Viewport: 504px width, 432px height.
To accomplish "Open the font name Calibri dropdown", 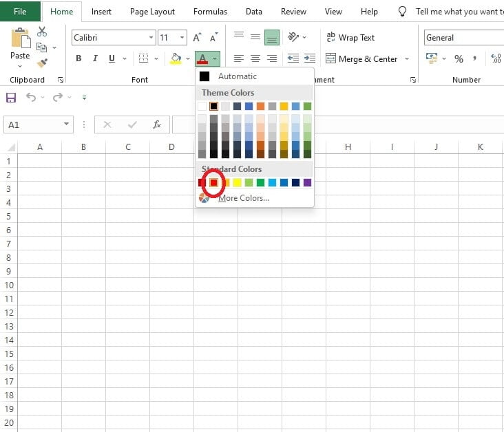I will pos(151,38).
